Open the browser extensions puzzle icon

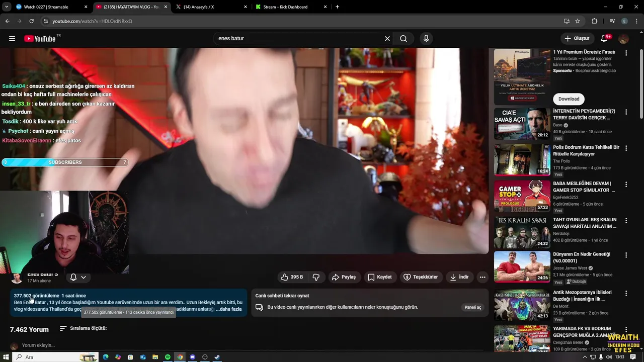595,21
